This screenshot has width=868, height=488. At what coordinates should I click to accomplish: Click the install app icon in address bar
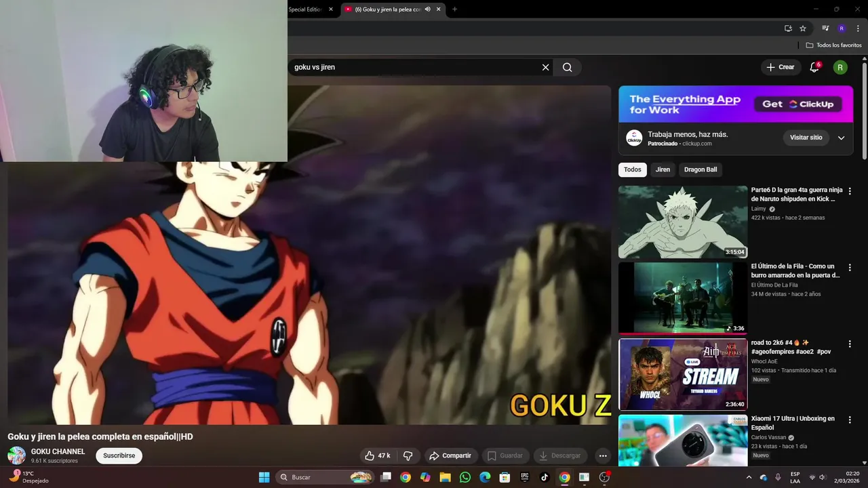click(x=788, y=28)
